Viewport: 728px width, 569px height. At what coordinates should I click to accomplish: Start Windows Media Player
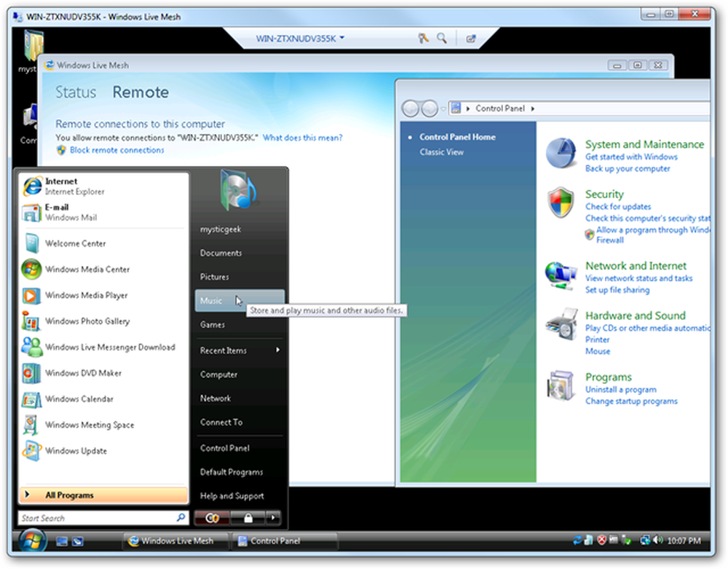[103, 295]
